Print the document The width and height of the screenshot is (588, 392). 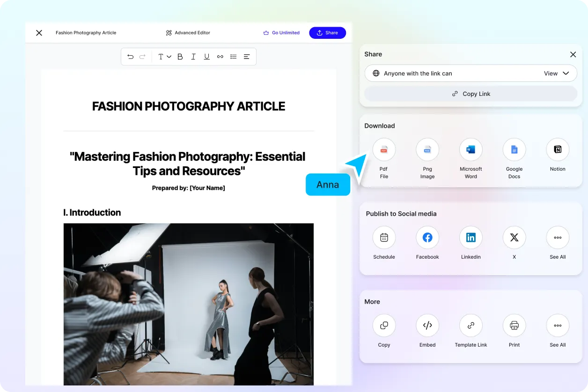point(514,326)
